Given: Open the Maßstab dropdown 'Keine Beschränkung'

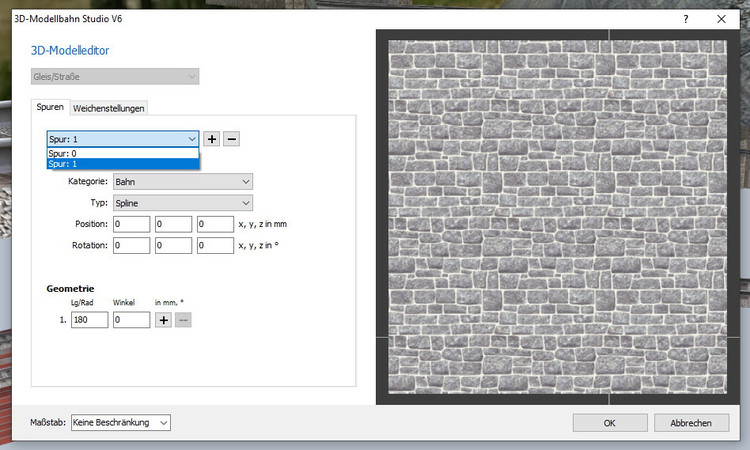Looking at the screenshot, I should [121, 423].
